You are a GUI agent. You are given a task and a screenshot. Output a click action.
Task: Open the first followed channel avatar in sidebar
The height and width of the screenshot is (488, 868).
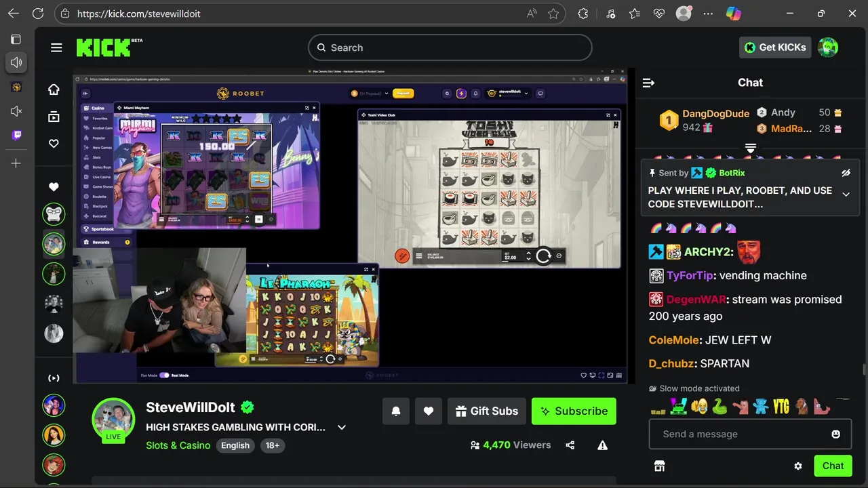[54, 214]
